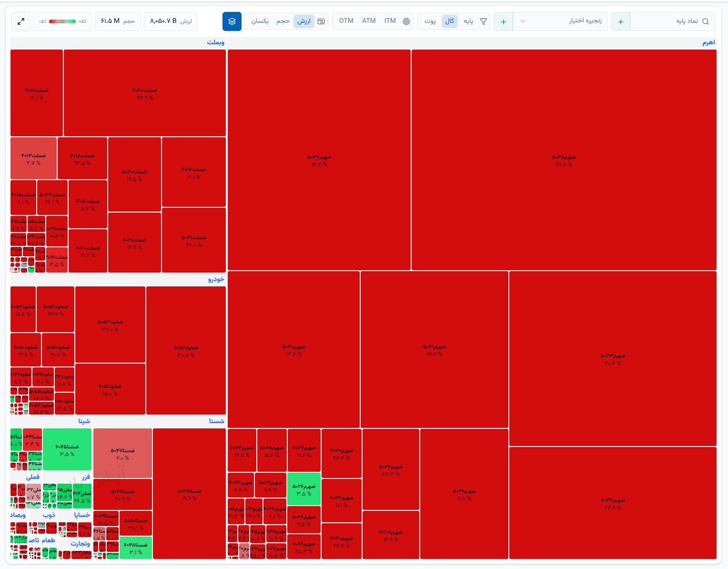Expand the dropdown chevron in option chain field
Image resolution: width=728 pixels, height=569 pixels.
coord(523,21)
